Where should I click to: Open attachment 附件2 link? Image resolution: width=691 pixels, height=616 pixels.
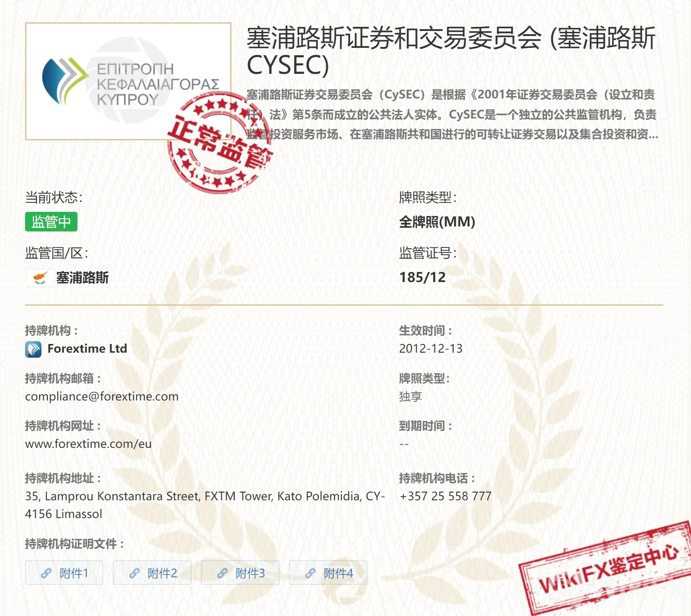(x=152, y=573)
